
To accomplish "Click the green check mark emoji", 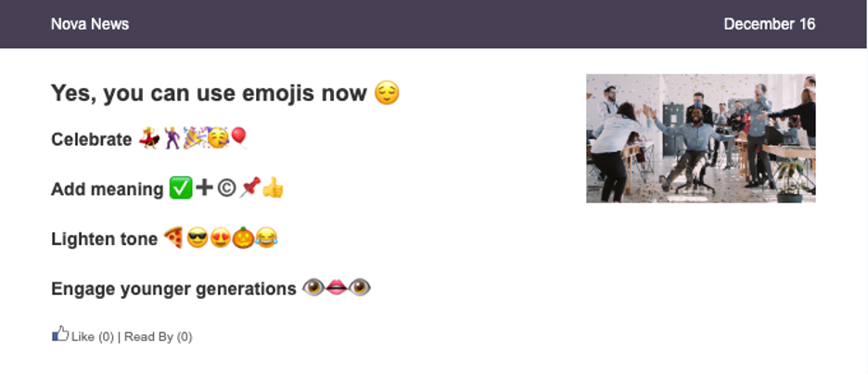I will (x=181, y=188).
